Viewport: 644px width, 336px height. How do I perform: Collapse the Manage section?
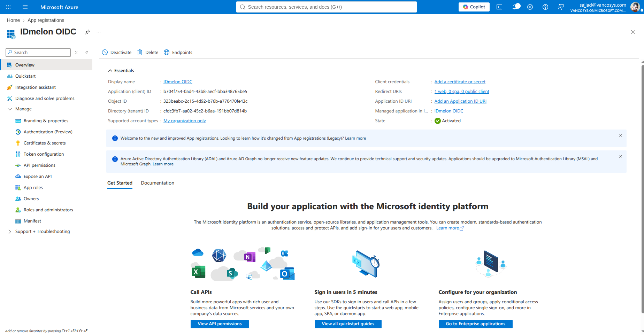pyautogui.click(x=10, y=109)
